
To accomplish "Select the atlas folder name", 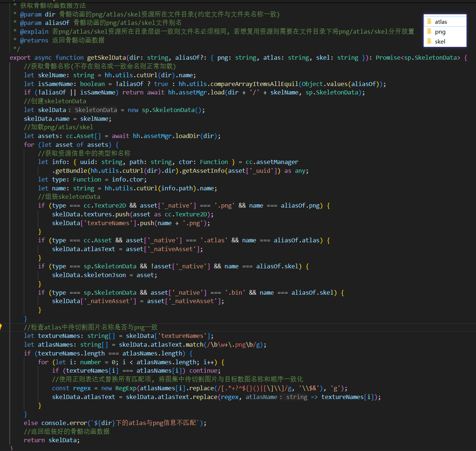I will pos(441,22).
